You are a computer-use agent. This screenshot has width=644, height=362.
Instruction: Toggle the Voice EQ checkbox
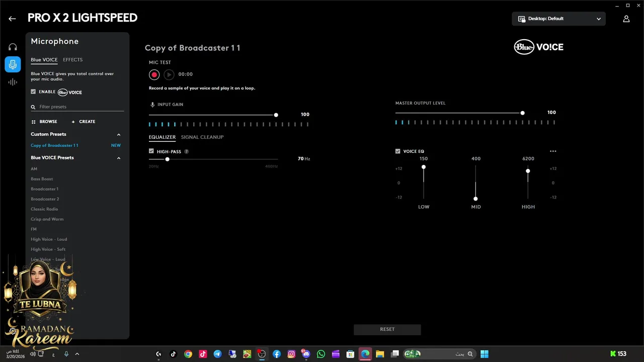point(398,151)
